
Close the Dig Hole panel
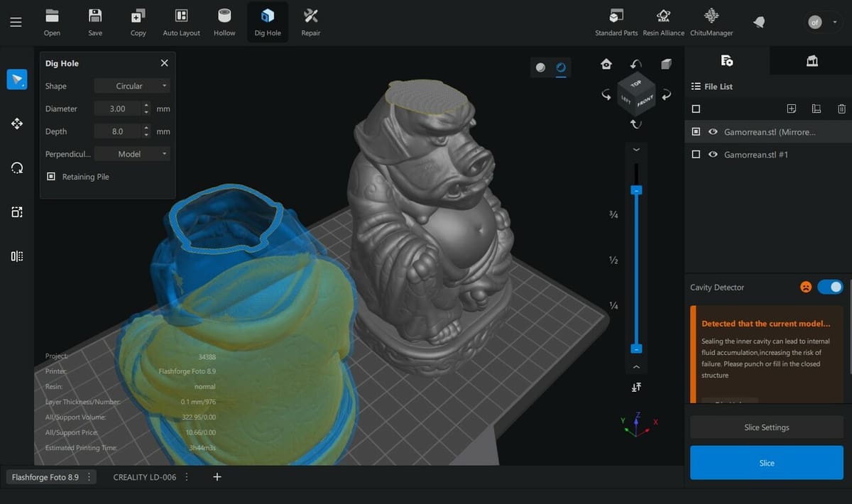click(165, 63)
